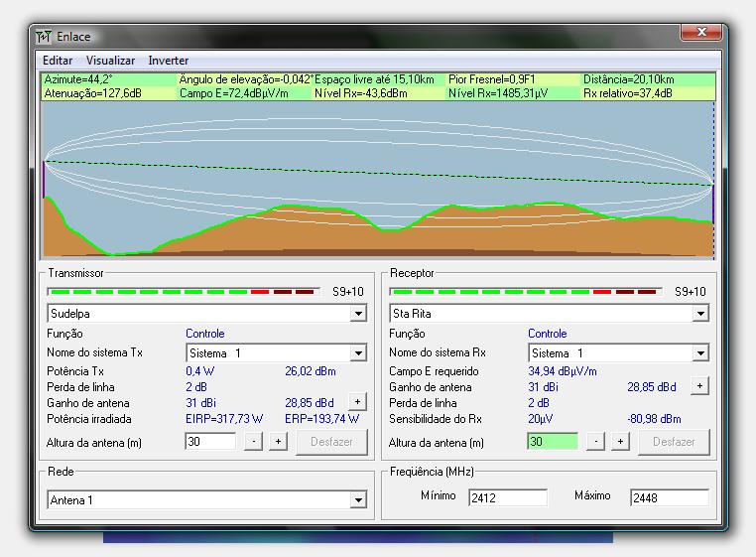The width and height of the screenshot is (756, 557).
Task: Increase the transmitter antenna height
Action: 278,442
